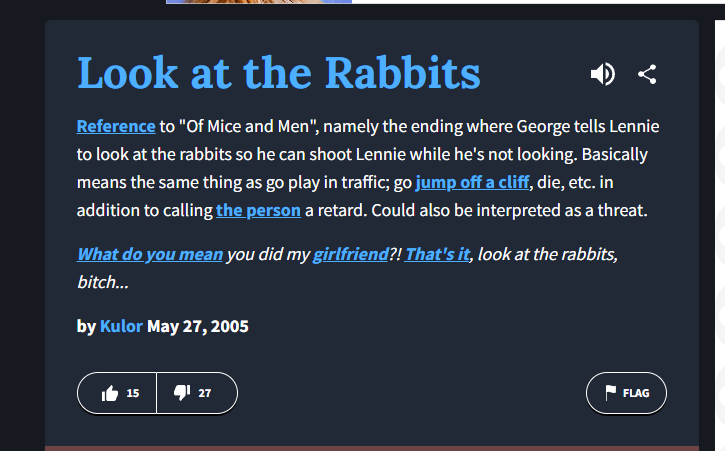Screen dimensions: 725x451
Task: Click the date May 27, 2005
Action: click(198, 326)
